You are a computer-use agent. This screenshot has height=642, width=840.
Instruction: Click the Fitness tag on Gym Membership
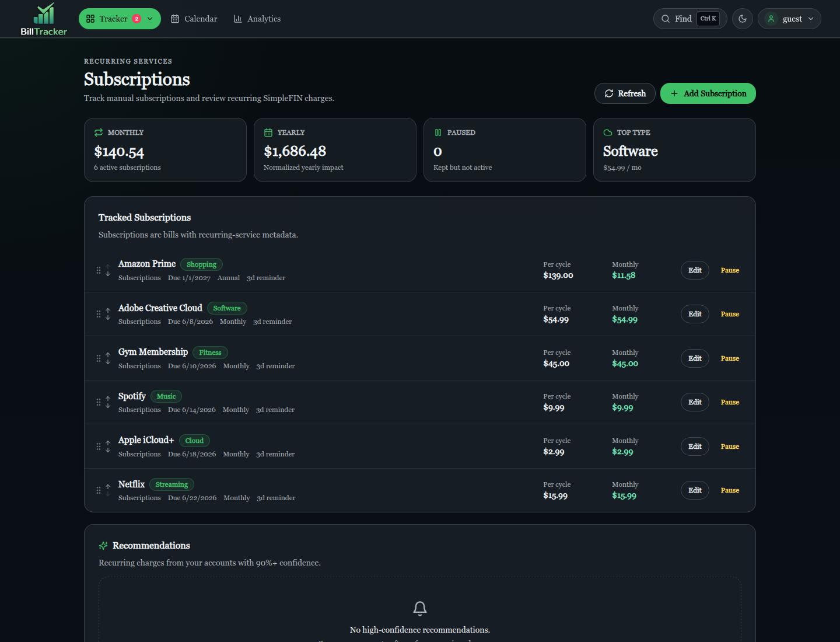click(210, 353)
